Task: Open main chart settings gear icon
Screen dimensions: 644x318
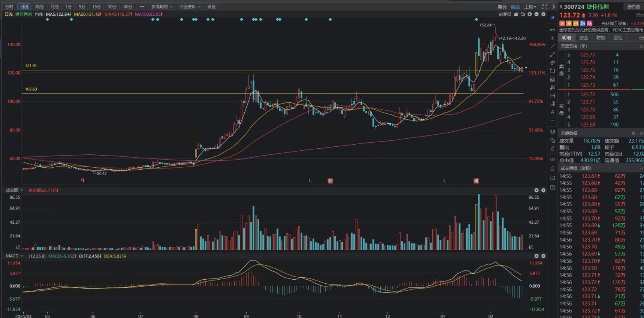Action: tap(543, 14)
